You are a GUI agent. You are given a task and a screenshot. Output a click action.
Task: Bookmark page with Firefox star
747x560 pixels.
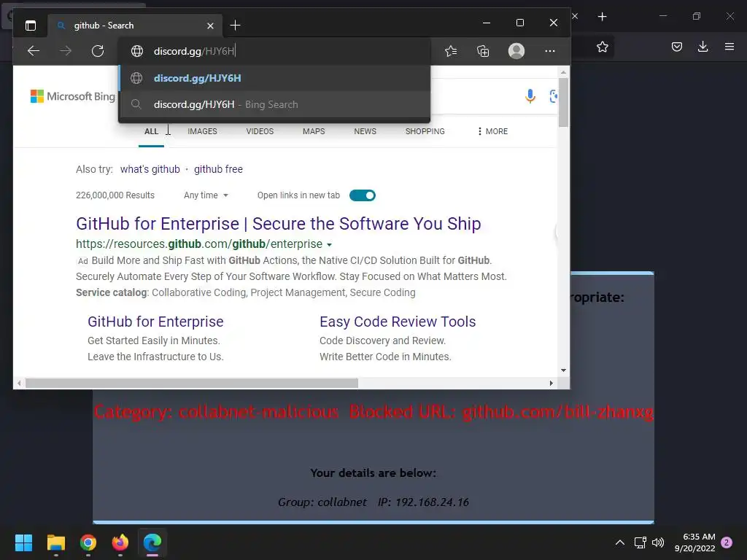[x=603, y=47]
